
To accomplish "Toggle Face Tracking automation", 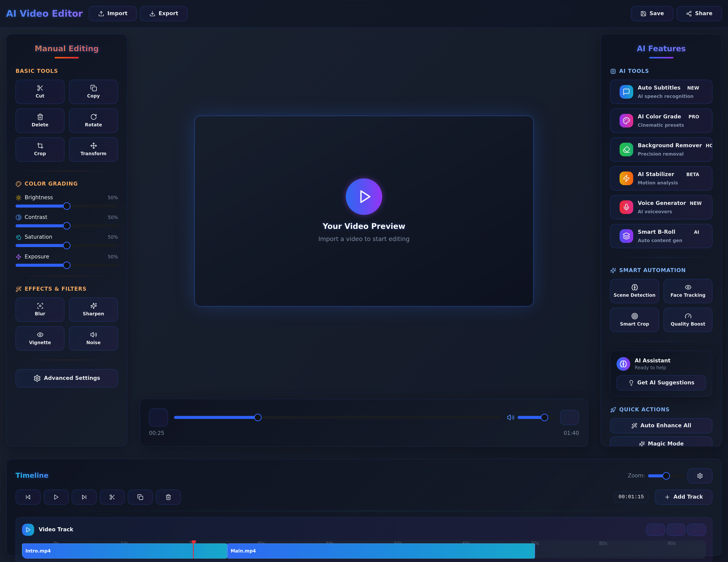I will (x=688, y=291).
